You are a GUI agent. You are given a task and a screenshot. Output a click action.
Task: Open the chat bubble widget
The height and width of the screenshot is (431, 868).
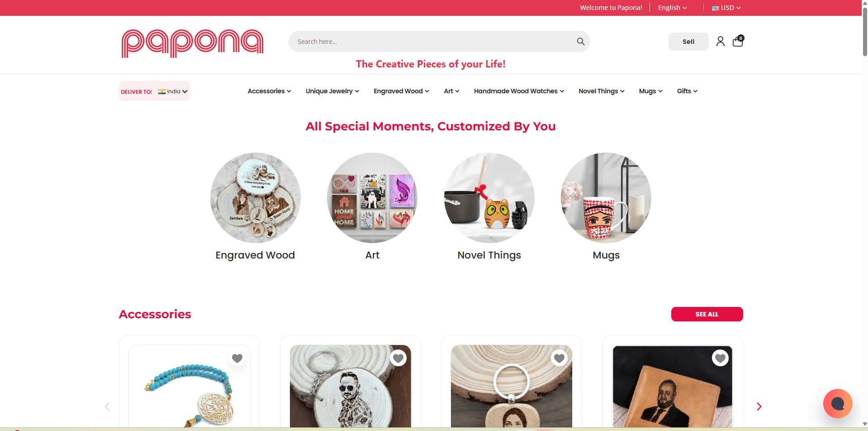click(x=838, y=403)
